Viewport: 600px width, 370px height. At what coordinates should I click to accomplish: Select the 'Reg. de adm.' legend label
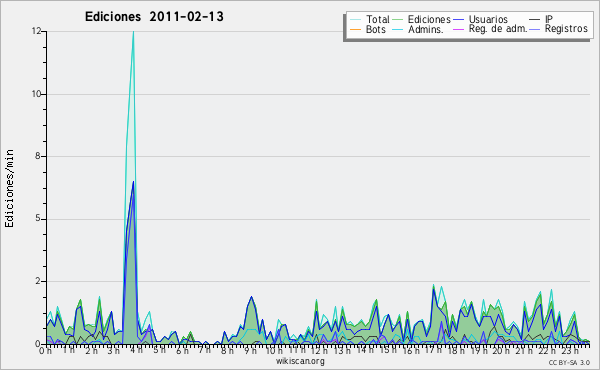497,29
